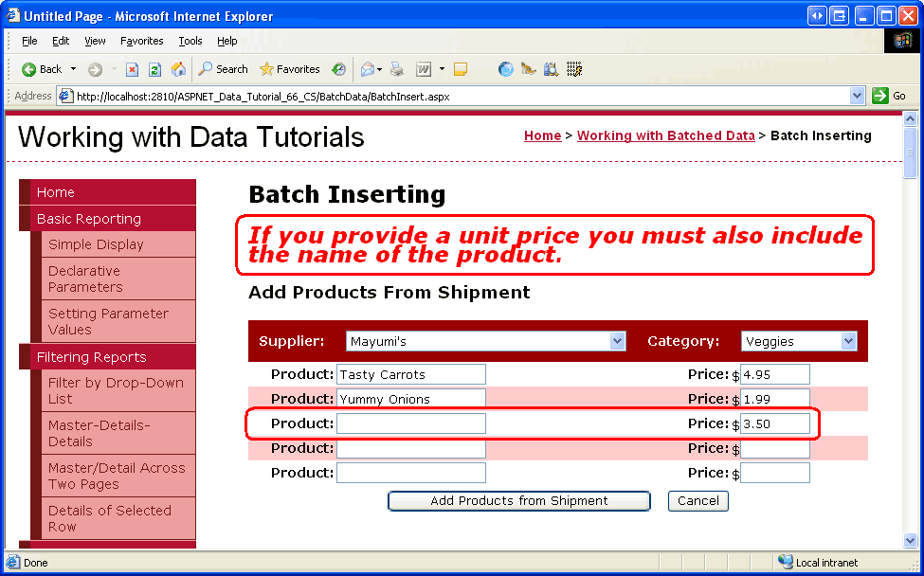
Task: Click the Mail envelope toolbar icon
Action: point(367,69)
